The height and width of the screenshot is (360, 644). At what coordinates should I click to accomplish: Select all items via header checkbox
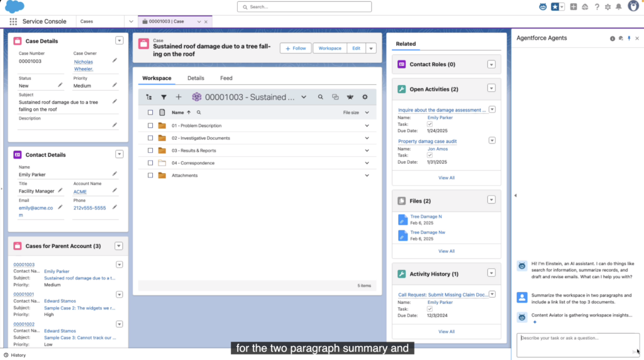coord(150,113)
